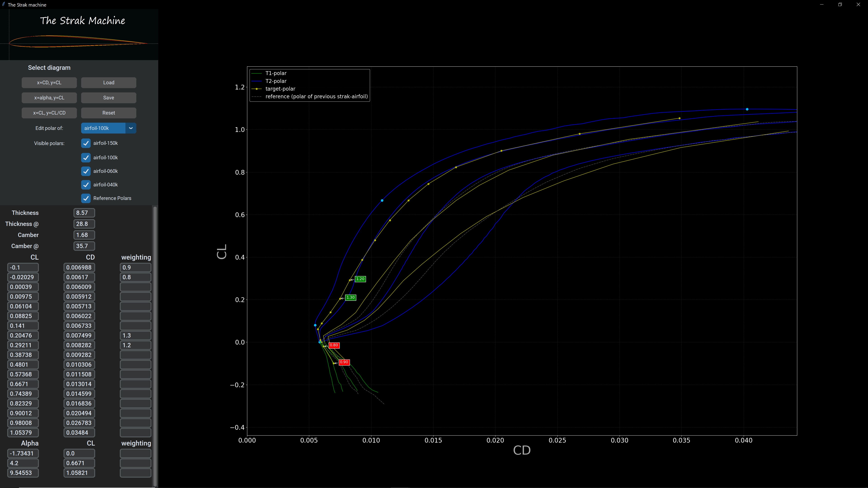Image resolution: width=868 pixels, height=488 pixels.
Task: Edit the weighting field showing 0.8
Action: [135, 277]
